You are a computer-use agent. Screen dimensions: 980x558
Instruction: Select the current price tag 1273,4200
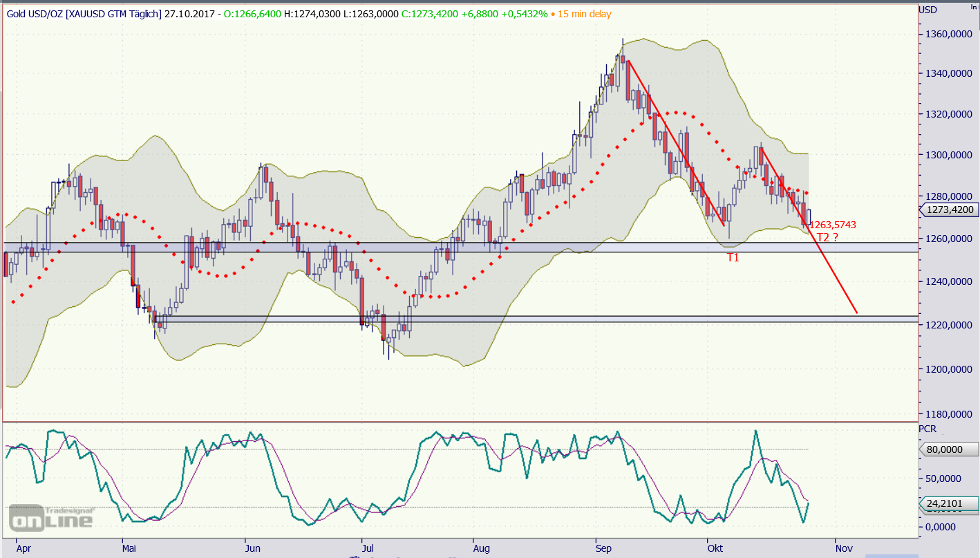point(950,211)
